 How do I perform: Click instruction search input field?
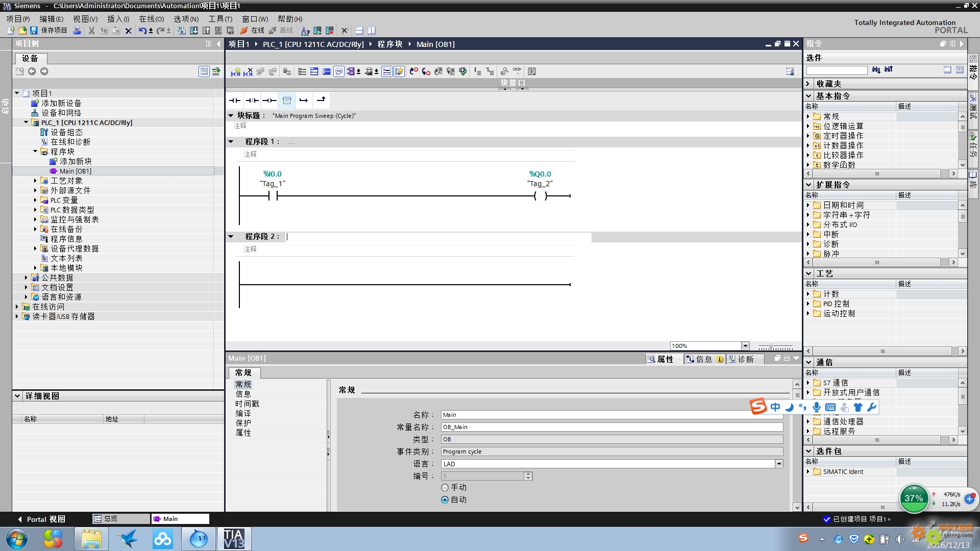click(837, 69)
